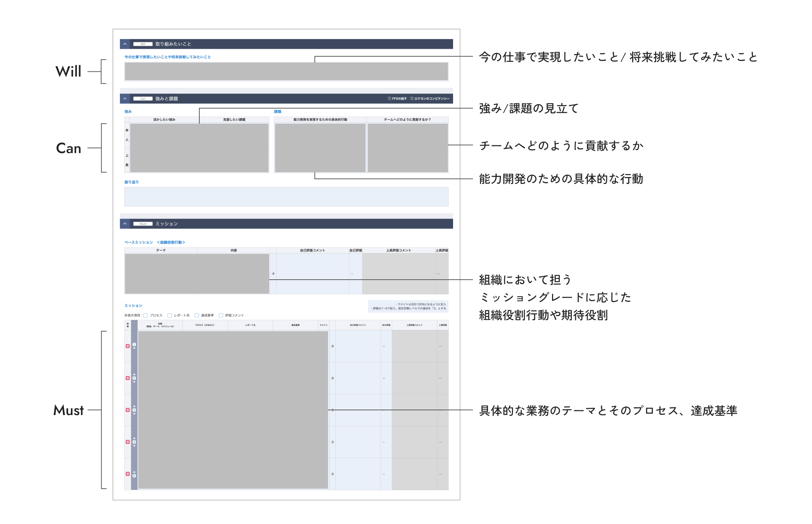Delete mission row 2 with red X
Screen dimensions: 812x524
point(128,378)
